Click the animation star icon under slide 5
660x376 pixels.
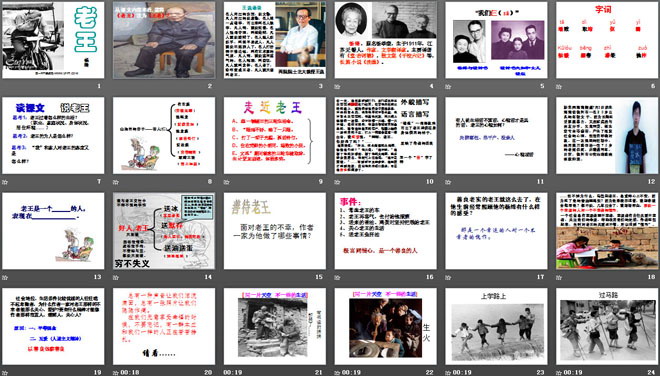tap(448, 87)
